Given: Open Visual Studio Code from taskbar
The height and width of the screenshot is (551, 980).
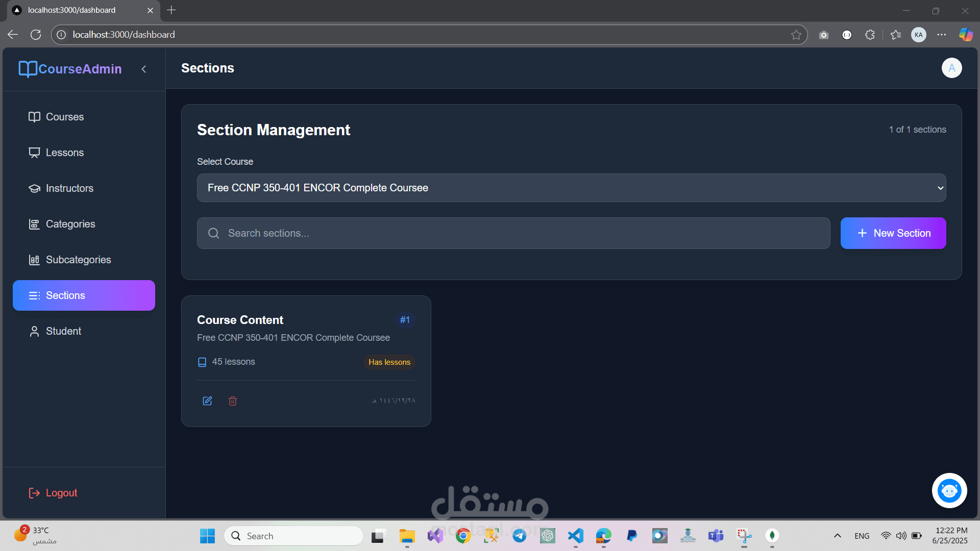Looking at the screenshot, I should click(x=575, y=536).
